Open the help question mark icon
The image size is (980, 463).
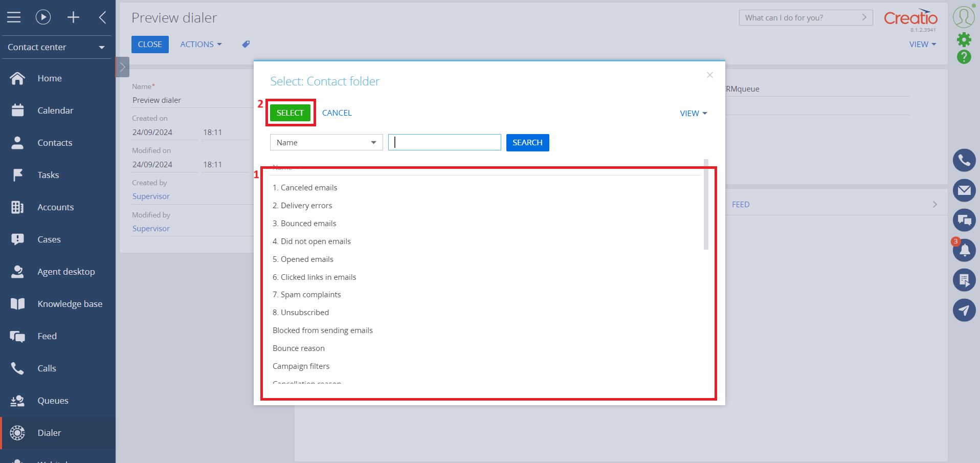coord(964,57)
